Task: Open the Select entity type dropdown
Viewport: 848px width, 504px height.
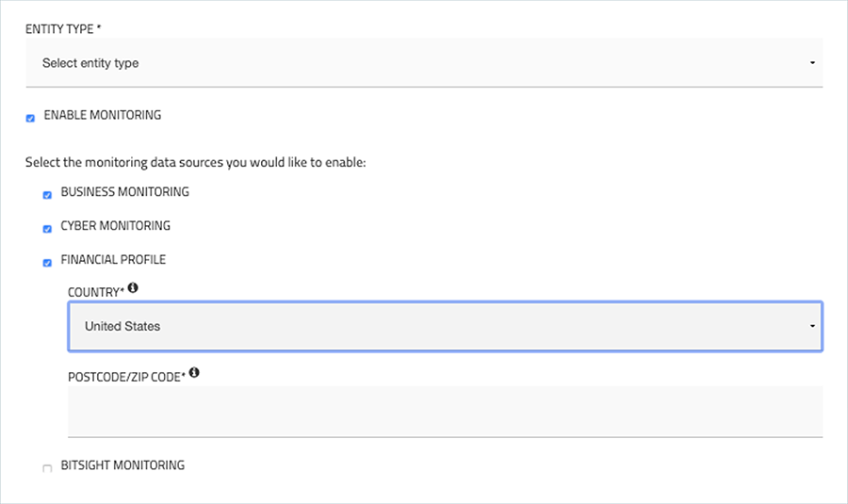Action: 424,63
